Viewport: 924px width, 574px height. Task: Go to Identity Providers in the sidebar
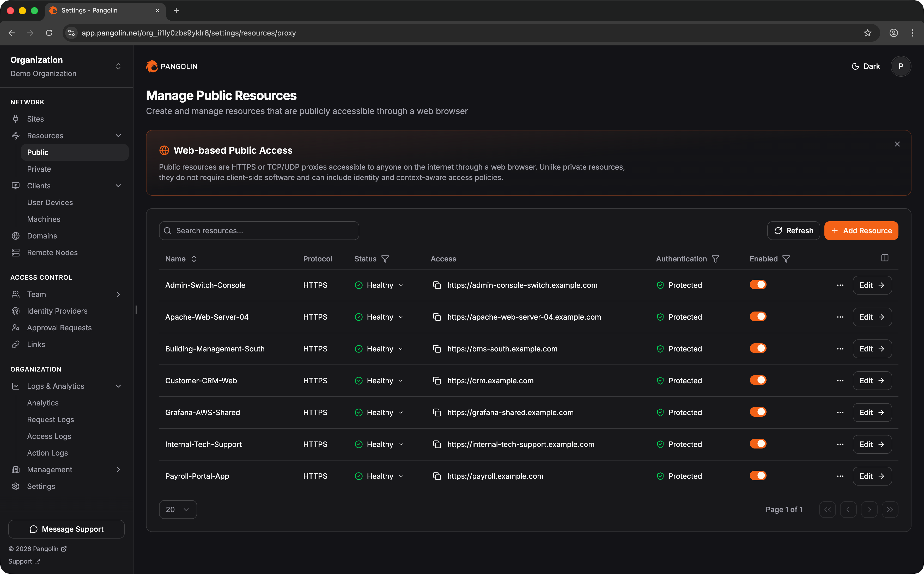[57, 311]
